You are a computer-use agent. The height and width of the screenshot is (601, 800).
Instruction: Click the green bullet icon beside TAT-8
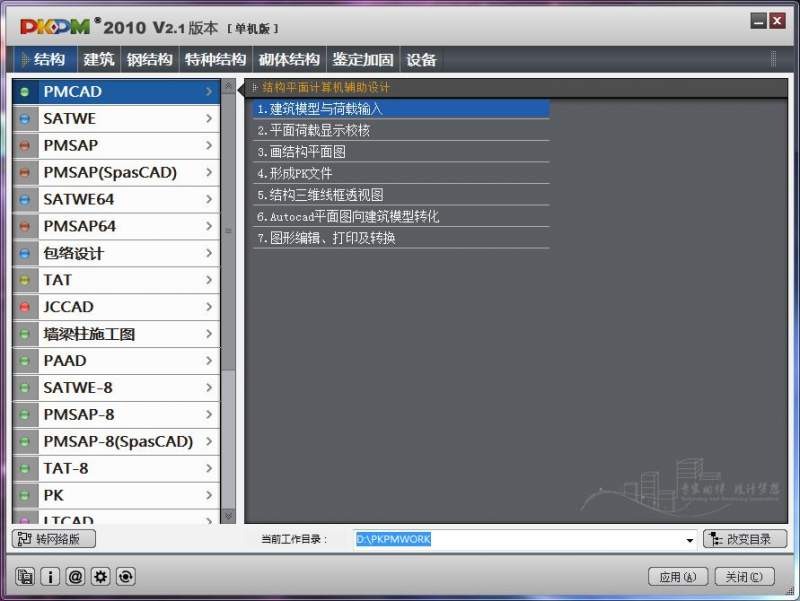click(24, 468)
